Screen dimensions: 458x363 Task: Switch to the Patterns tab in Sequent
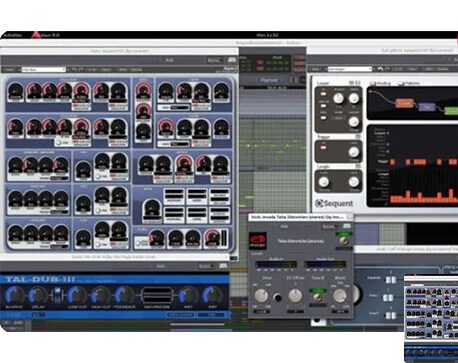pyautogui.click(x=409, y=83)
